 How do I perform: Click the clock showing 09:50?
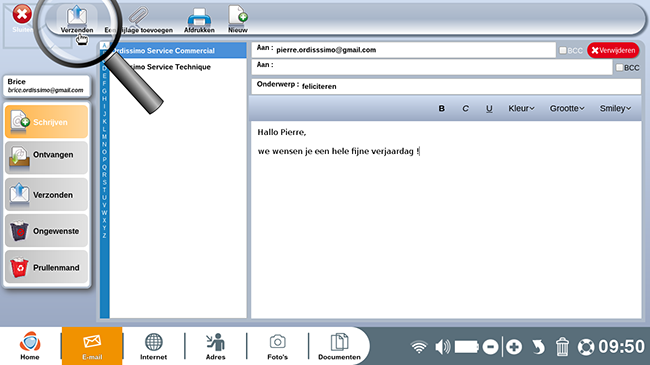click(622, 347)
